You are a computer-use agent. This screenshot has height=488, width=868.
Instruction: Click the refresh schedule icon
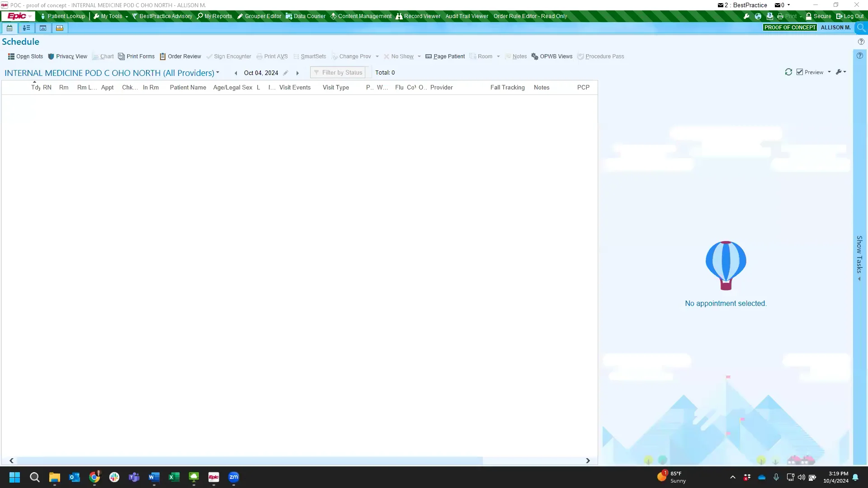pos(788,72)
